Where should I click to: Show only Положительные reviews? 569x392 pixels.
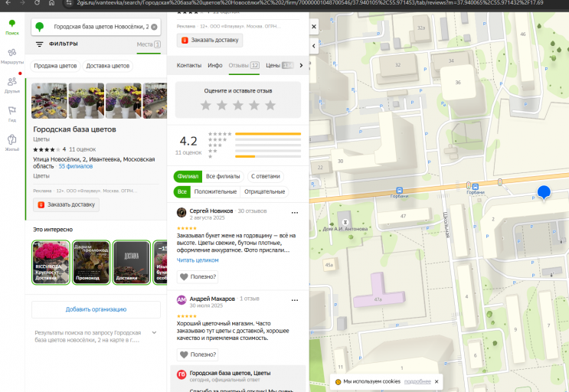click(215, 192)
